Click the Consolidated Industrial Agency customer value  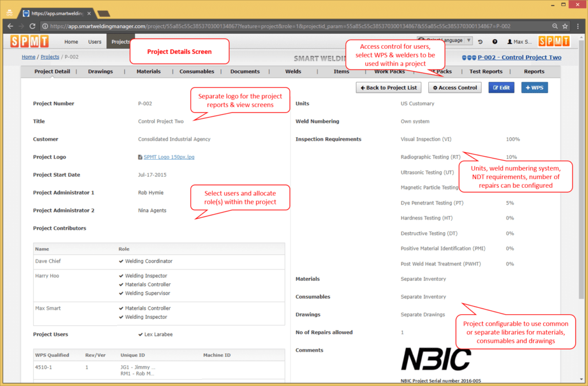tap(174, 139)
